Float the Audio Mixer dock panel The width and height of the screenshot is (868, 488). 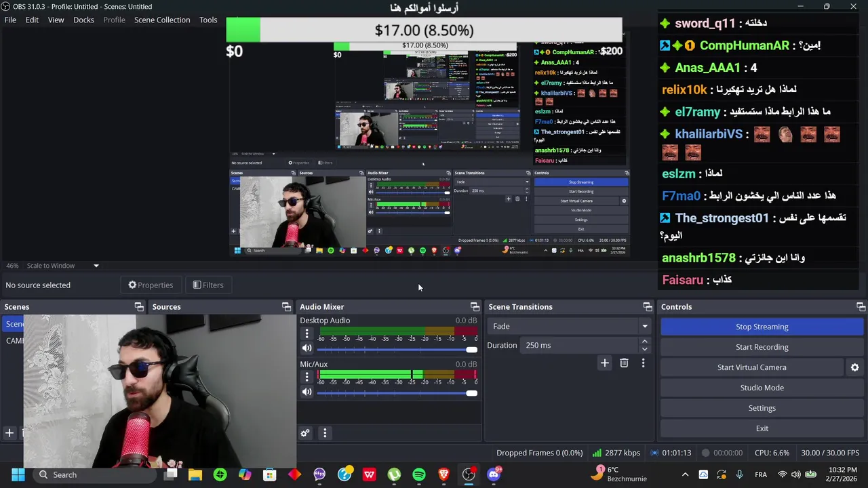coord(475,307)
